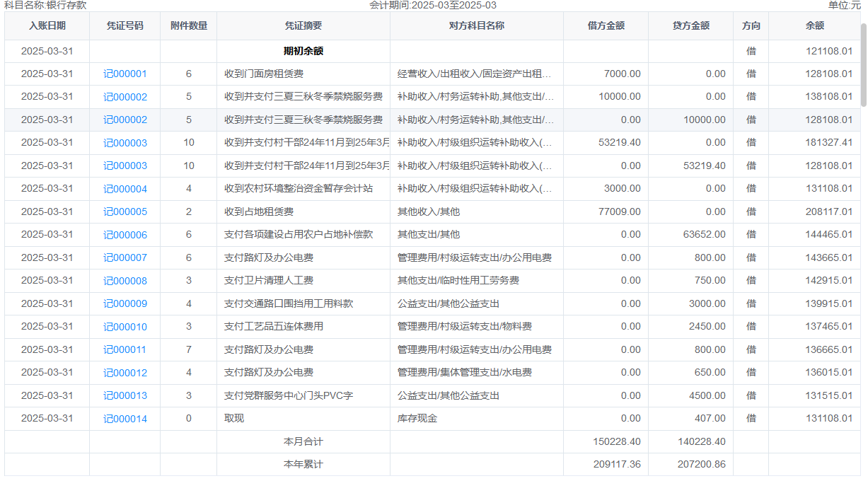Click the 入账日期 column header
The image size is (868, 481).
[47, 26]
